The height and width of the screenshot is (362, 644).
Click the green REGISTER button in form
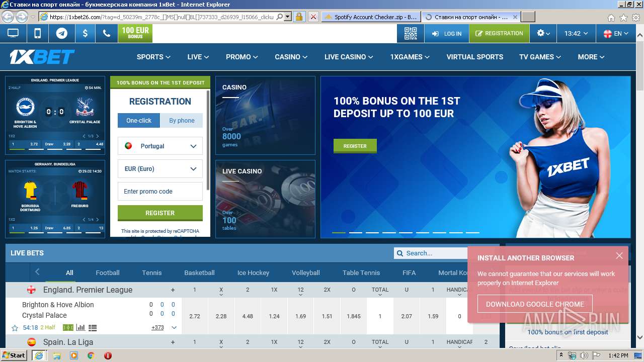(x=160, y=213)
